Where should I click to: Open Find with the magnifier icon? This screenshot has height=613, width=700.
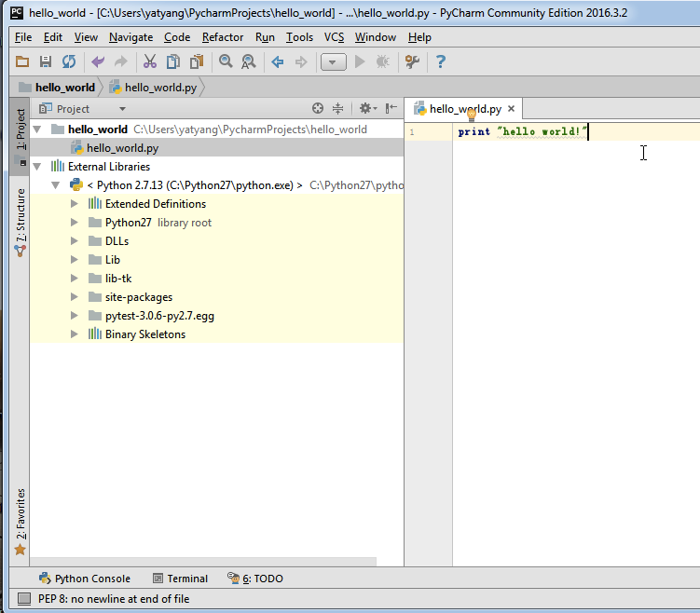pos(226,61)
